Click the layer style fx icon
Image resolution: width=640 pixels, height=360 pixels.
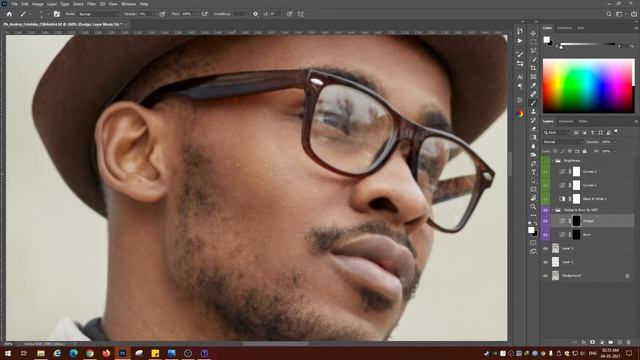click(x=584, y=342)
